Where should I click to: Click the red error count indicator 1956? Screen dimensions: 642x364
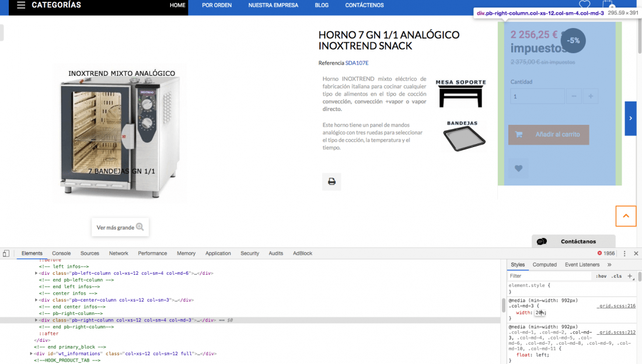pyautogui.click(x=606, y=253)
